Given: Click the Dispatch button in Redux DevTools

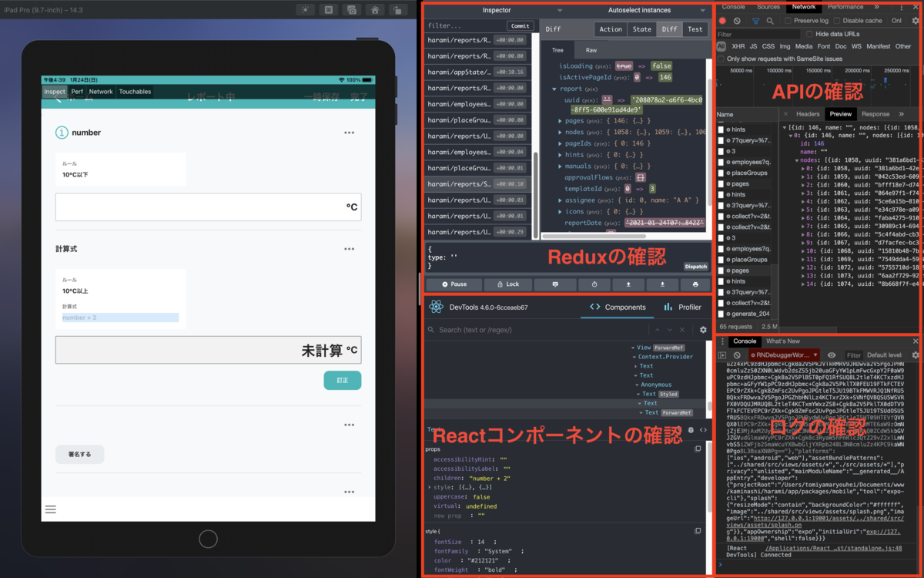Looking at the screenshot, I should (x=695, y=267).
